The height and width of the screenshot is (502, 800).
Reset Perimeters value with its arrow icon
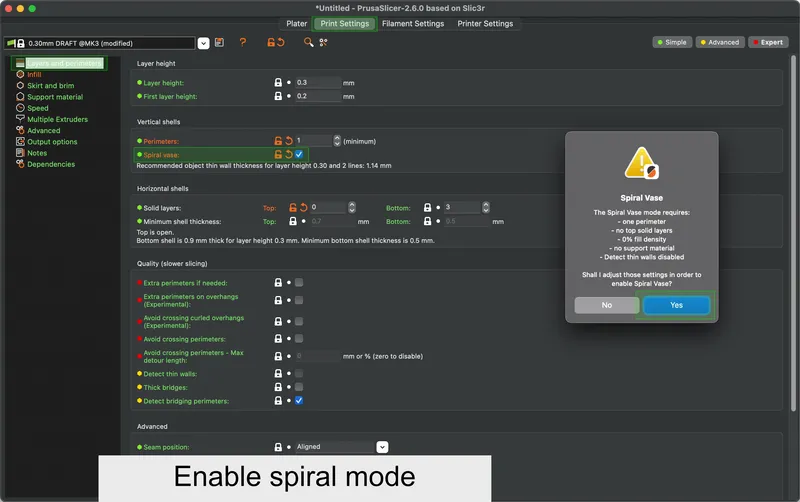click(289, 141)
